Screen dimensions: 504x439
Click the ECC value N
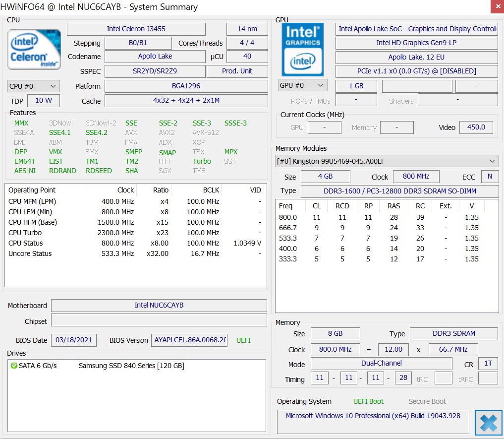click(x=490, y=177)
